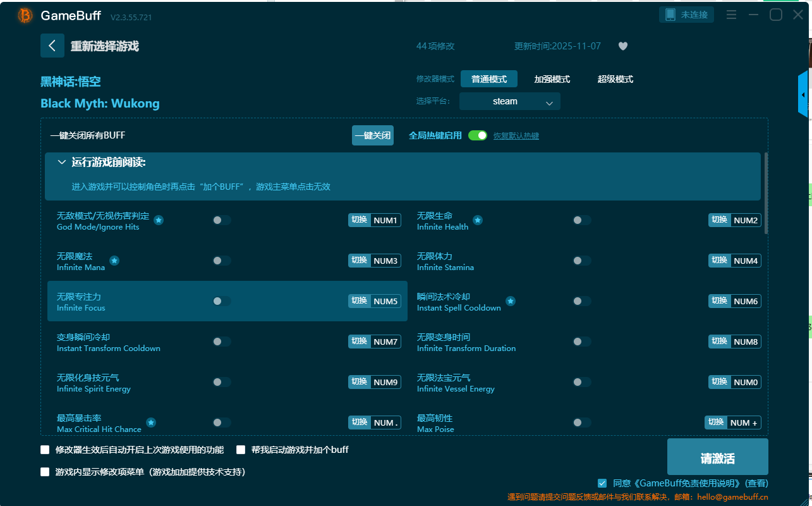Edit the NUM9 hotkey field
812x506 pixels.
[385, 382]
